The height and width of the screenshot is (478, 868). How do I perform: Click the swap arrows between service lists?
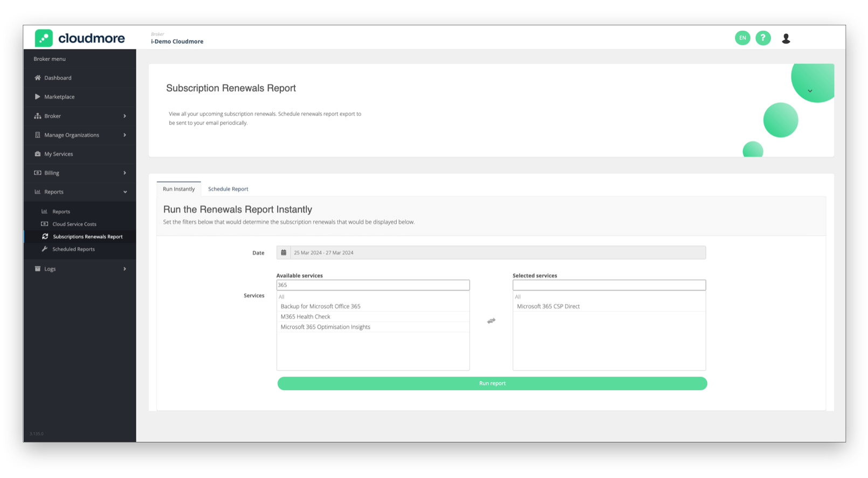pos(491,321)
